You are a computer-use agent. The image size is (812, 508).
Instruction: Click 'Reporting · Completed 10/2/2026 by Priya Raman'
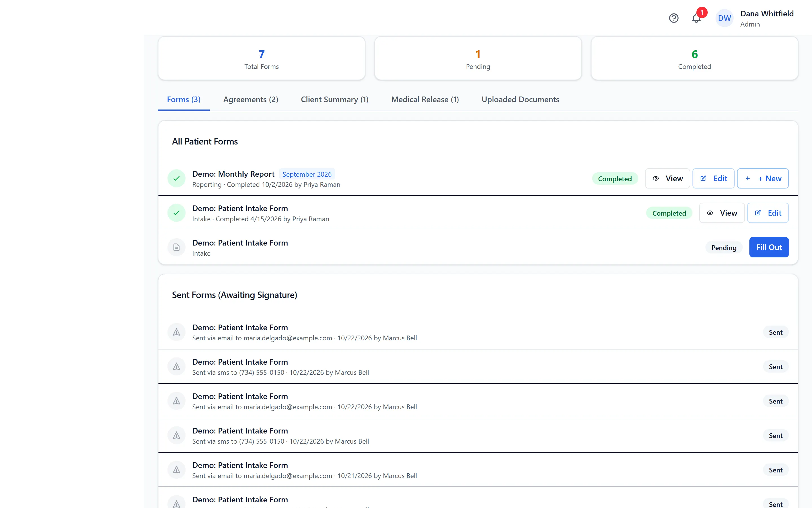coord(266,185)
